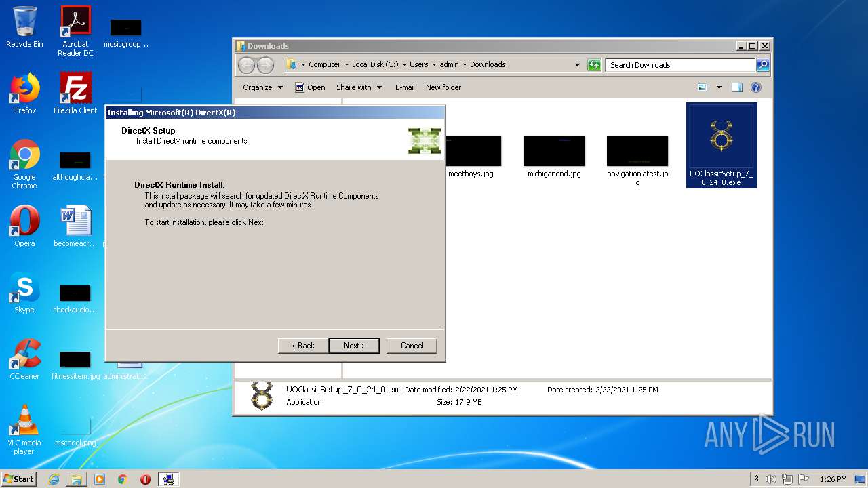This screenshot has width=868, height=488.
Task: Change view icon in Explorer toolbar
Action: click(703, 87)
